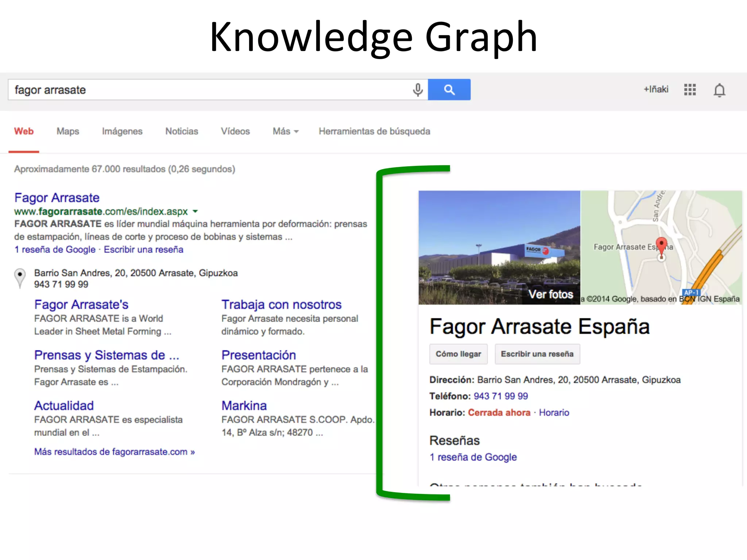Click the red location marker on the map

661,247
